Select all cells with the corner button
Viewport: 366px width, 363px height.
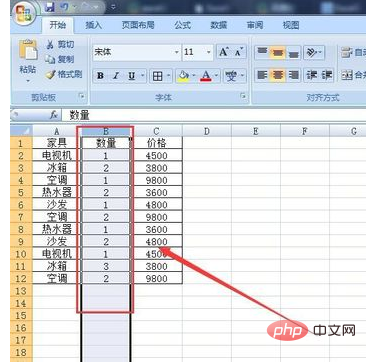click(21, 131)
